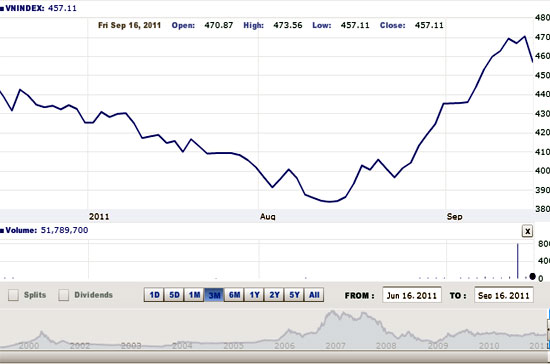550x364 pixels.
Task: Click the Aug label on time axis
Action: coord(268,216)
